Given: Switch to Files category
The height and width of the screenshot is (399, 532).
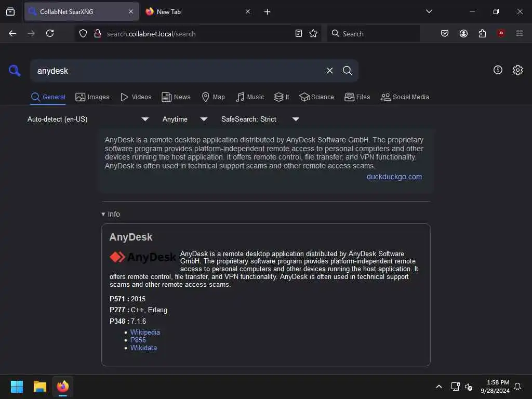Looking at the screenshot, I should click(x=357, y=97).
